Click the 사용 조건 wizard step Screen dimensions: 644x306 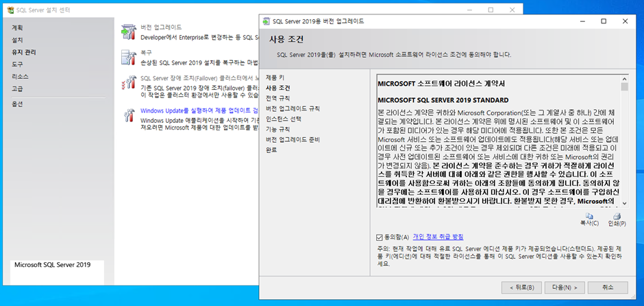pyautogui.click(x=277, y=88)
